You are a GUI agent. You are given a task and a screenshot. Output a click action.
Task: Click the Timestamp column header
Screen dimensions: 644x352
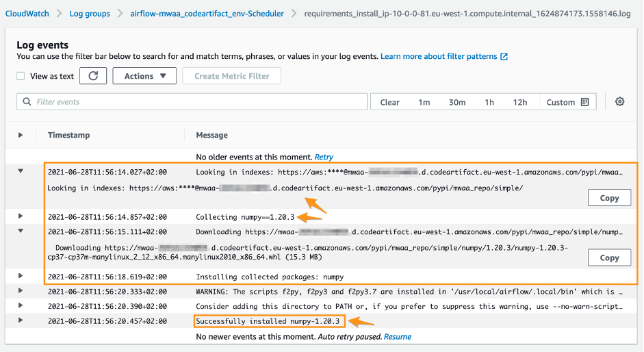tap(68, 135)
